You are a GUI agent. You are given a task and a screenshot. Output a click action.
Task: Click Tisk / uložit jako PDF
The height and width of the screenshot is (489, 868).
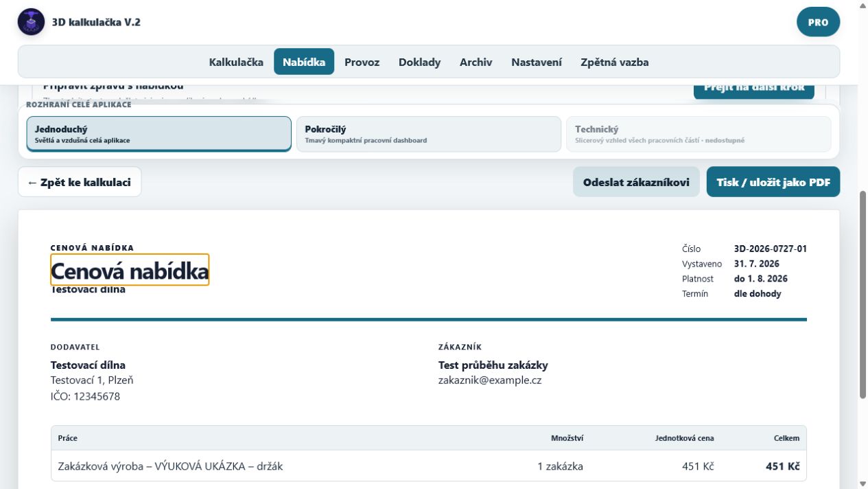773,182
